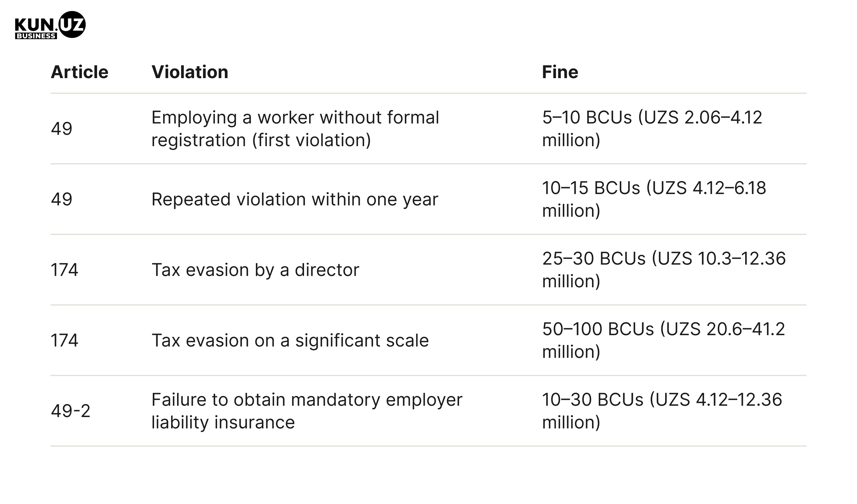Viewport: 857px width, 504px height.
Task: Click article 49 beside repeated violation row
Action: point(61,199)
